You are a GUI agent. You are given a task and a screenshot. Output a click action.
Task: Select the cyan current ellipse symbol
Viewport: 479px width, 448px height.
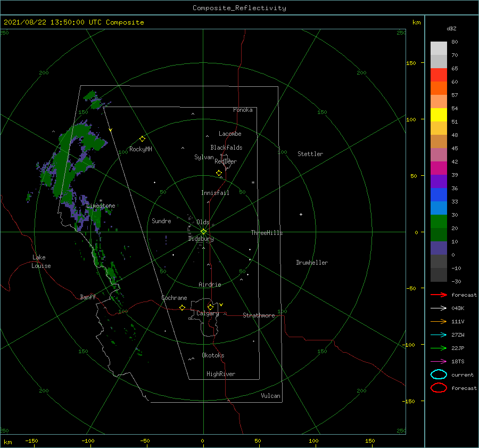click(439, 374)
